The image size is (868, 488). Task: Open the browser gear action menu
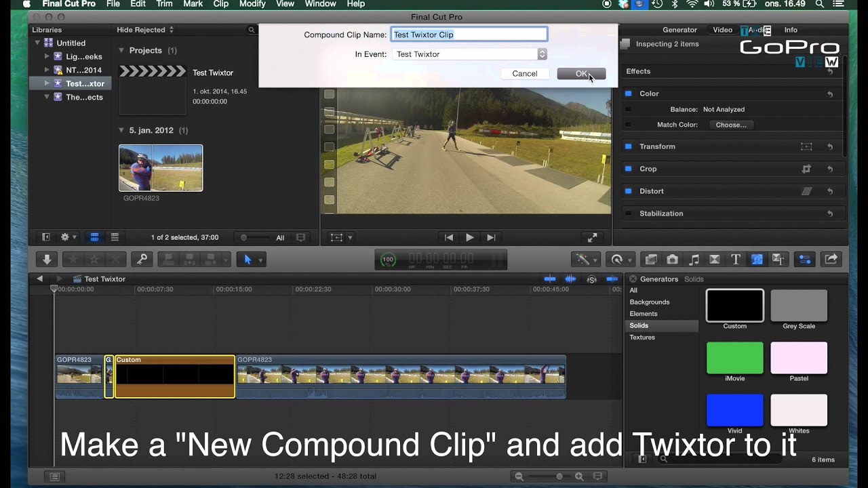pos(68,237)
